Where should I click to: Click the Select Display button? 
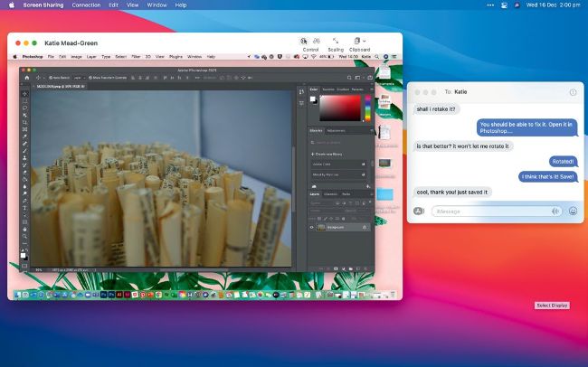tap(551, 306)
